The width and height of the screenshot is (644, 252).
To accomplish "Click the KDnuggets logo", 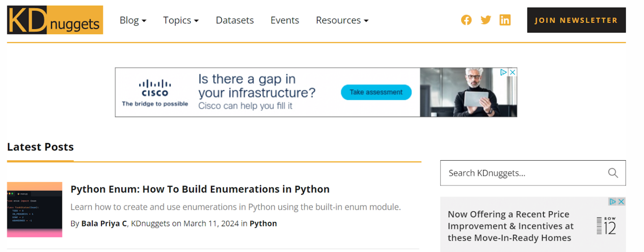I will 55,20.
